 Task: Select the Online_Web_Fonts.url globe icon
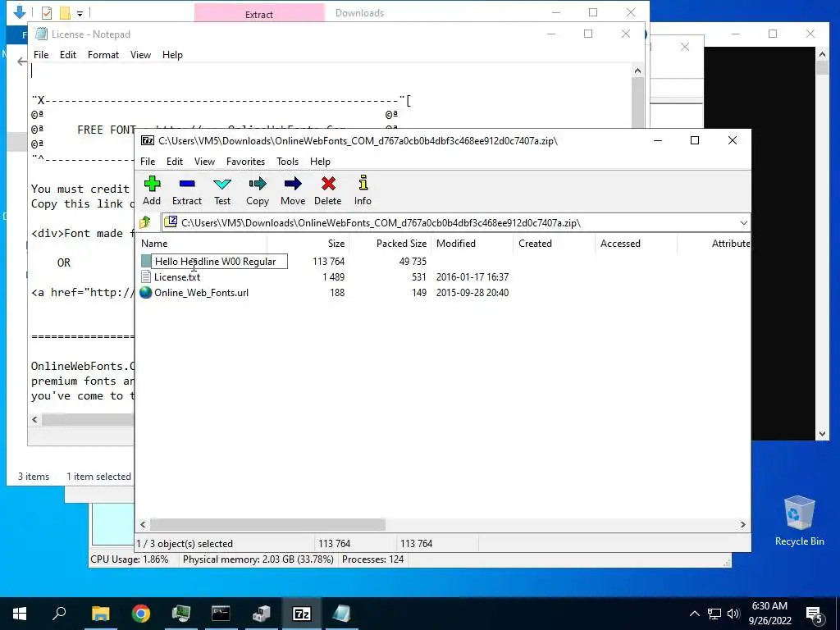coord(146,293)
